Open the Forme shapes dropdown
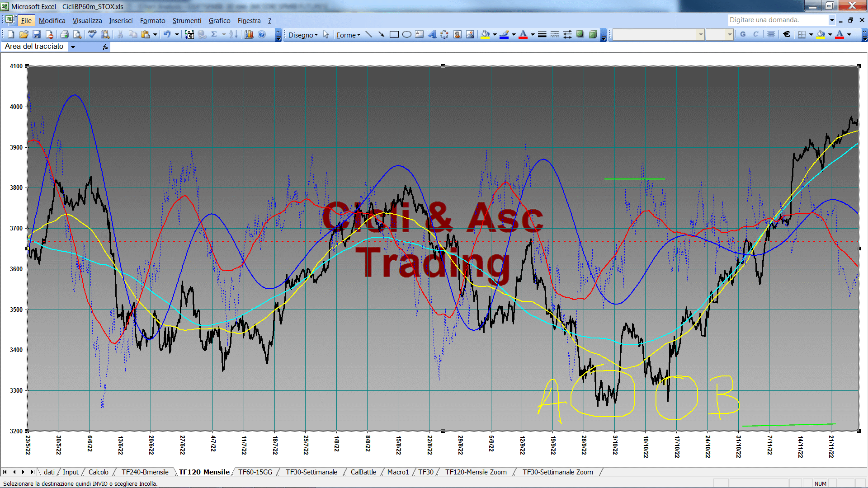This screenshot has height=488, width=868. point(348,35)
